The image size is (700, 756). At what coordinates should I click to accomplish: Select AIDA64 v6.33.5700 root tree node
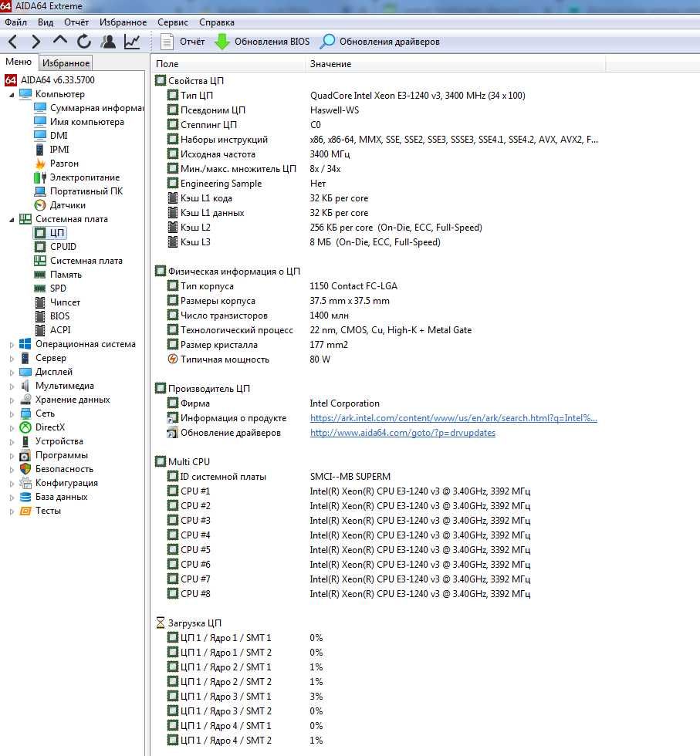pyautogui.click(x=50, y=80)
